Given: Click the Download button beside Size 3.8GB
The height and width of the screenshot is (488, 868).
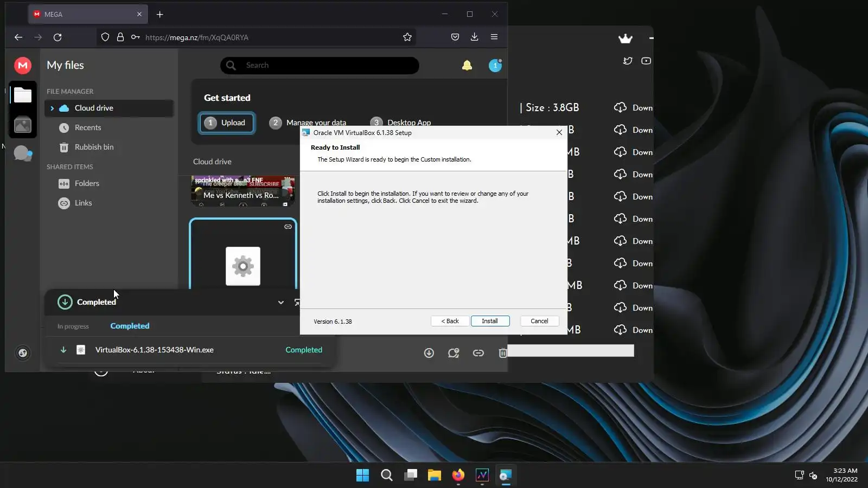Looking at the screenshot, I should coord(633,108).
